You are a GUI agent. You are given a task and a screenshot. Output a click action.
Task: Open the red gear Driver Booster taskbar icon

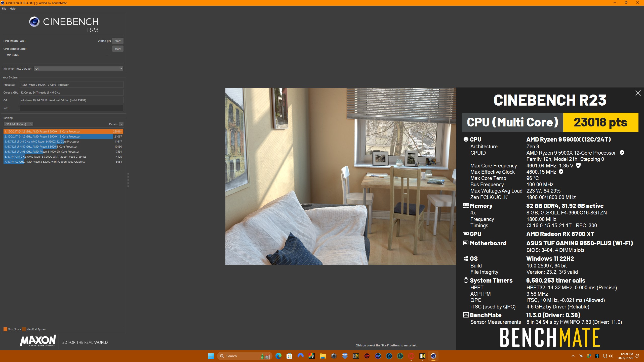(x=367, y=356)
